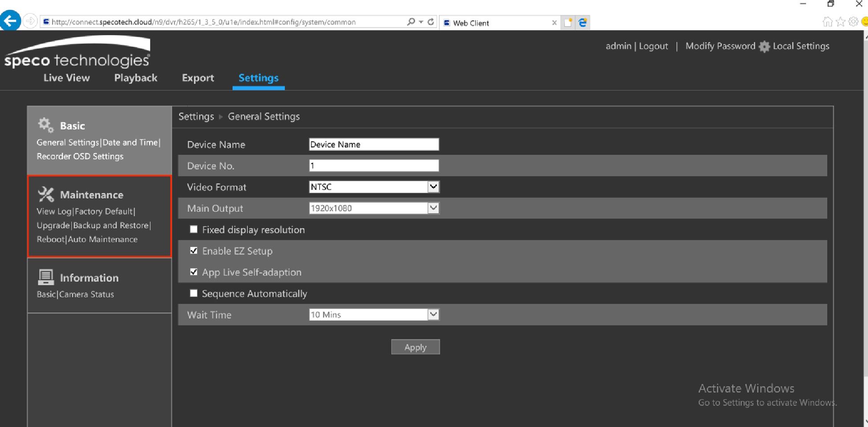Click the Basic gears icon

45,125
